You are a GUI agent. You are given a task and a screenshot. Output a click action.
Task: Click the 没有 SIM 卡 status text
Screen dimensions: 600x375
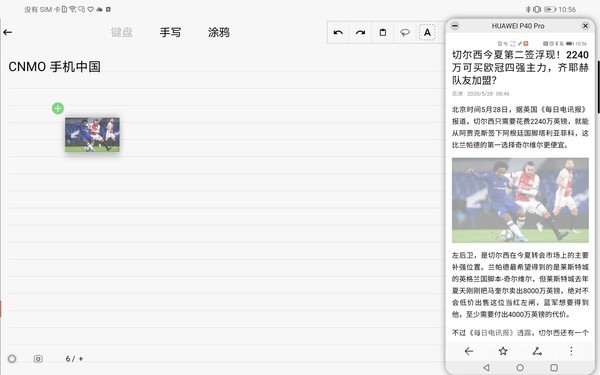pos(42,9)
